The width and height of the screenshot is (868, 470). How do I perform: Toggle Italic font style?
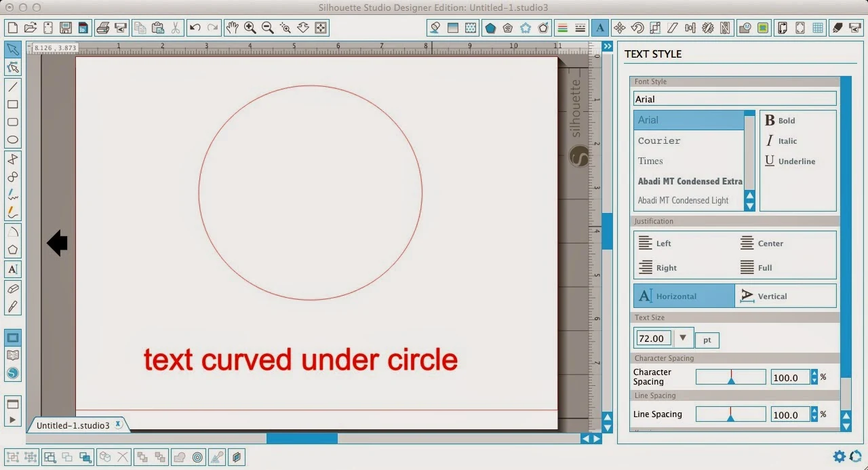click(780, 140)
